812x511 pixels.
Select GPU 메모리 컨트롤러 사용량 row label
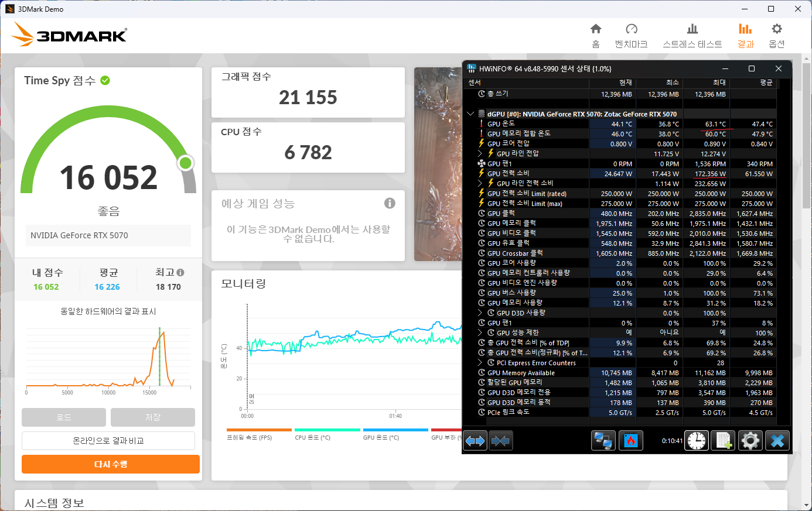[x=528, y=273]
